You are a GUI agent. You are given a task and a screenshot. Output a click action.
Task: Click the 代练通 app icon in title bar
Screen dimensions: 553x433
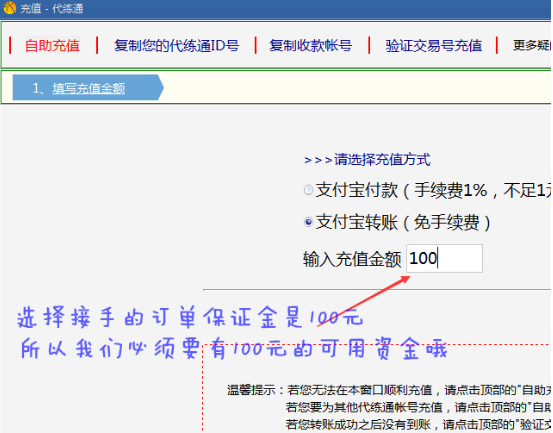click(10, 8)
